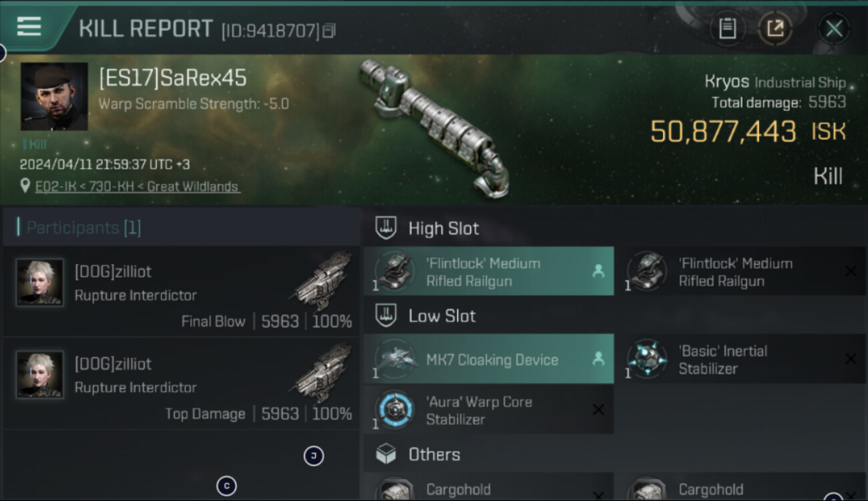Click the High Slot section header
Image resolution: width=868 pixels, height=501 pixels.
443,228
